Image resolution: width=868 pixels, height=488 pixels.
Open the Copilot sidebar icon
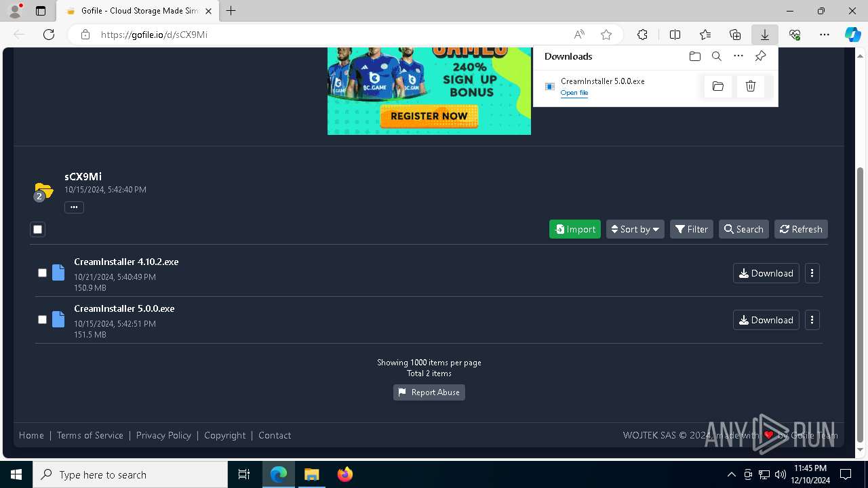[852, 35]
